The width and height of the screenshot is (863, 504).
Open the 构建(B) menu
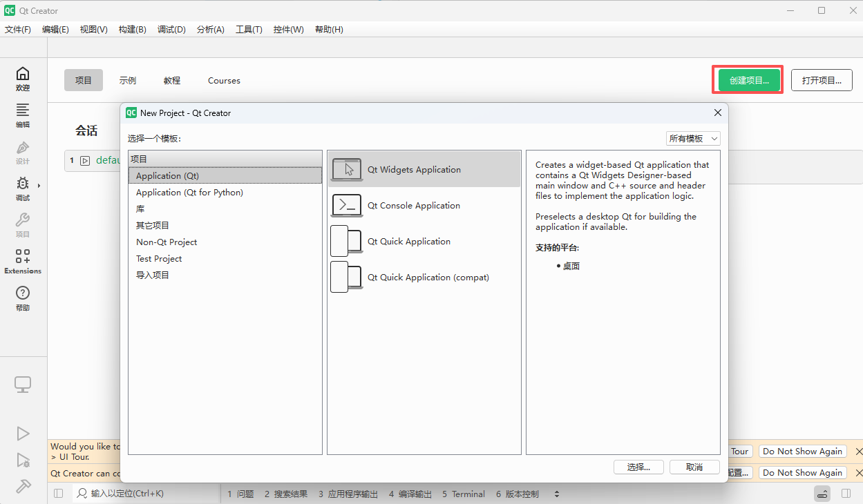[x=132, y=30]
